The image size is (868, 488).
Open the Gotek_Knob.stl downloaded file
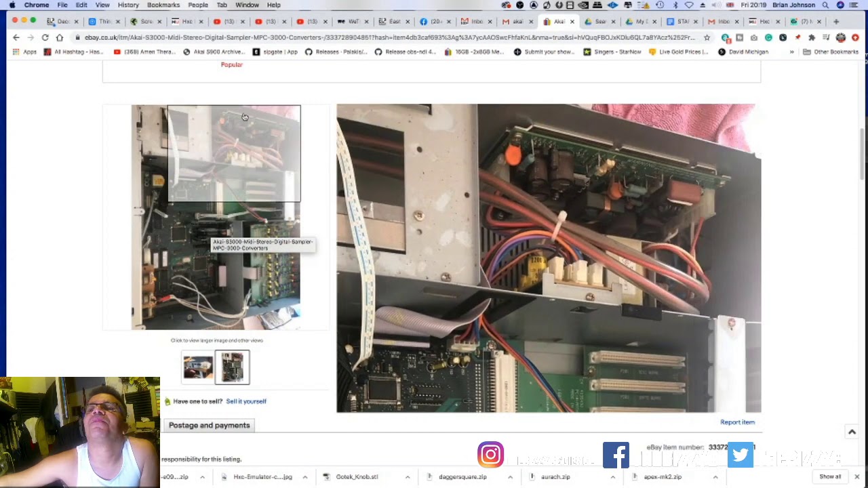point(357,477)
